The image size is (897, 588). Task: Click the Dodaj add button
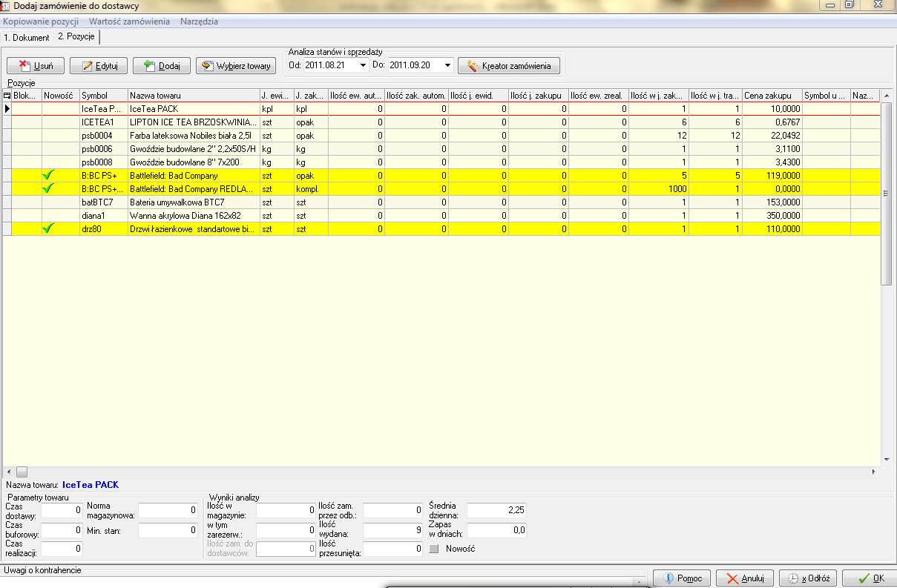point(162,66)
